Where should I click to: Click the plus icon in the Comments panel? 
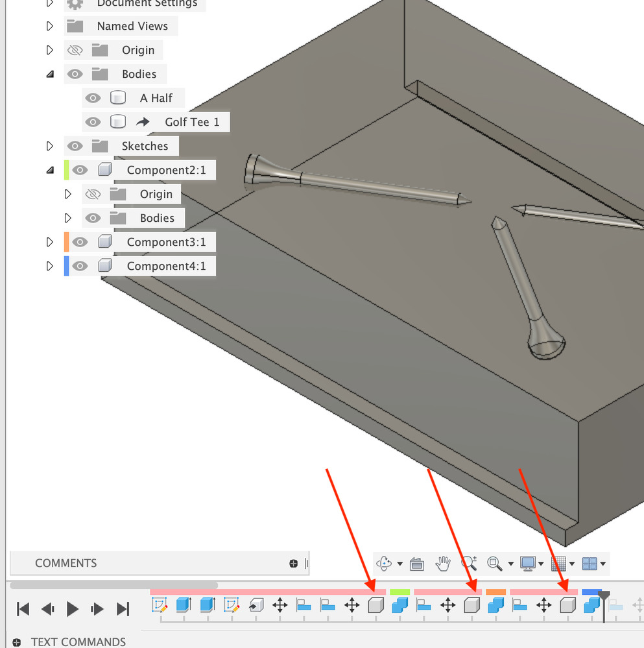[x=293, y=563]
